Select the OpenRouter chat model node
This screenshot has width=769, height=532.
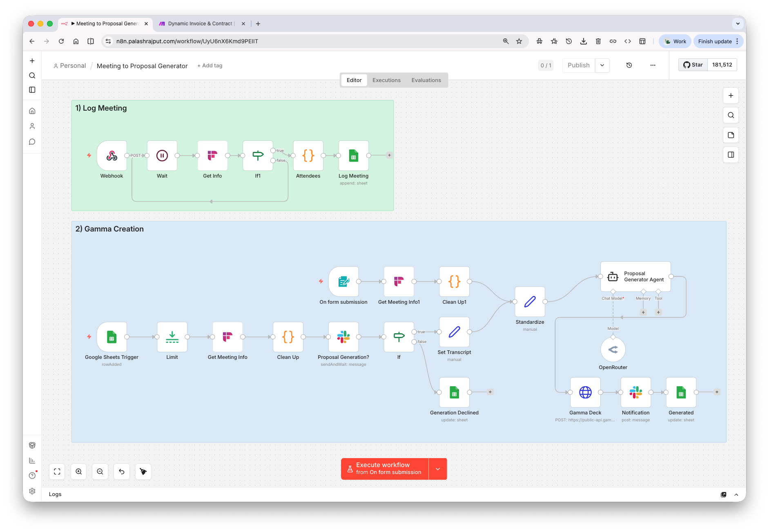click(613, 349)
